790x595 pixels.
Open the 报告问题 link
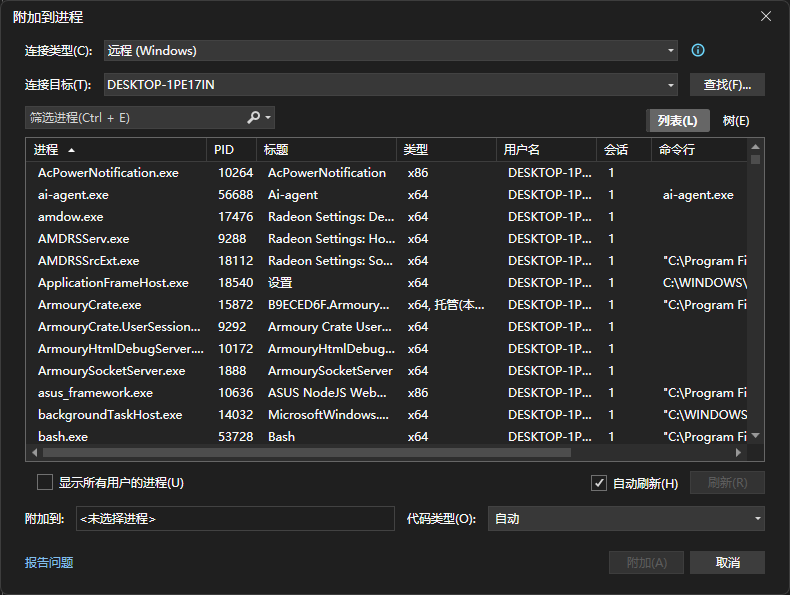tap(49, 563)
